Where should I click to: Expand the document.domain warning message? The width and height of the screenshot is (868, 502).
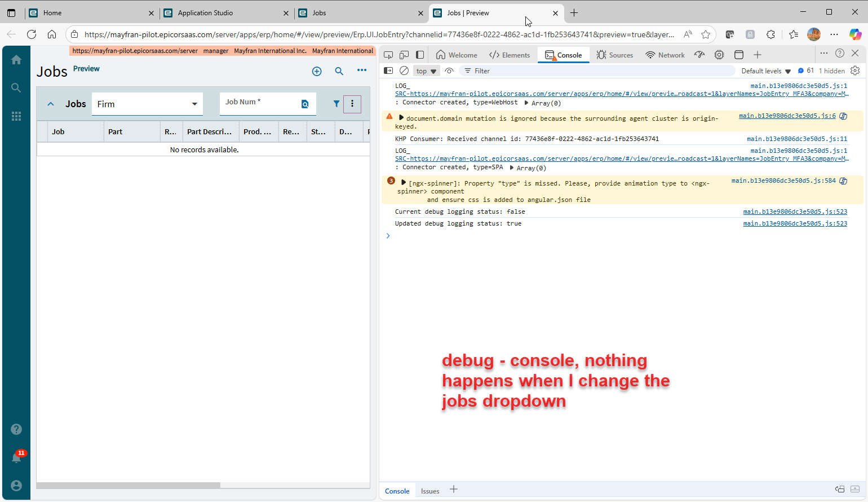click(401, 118)
